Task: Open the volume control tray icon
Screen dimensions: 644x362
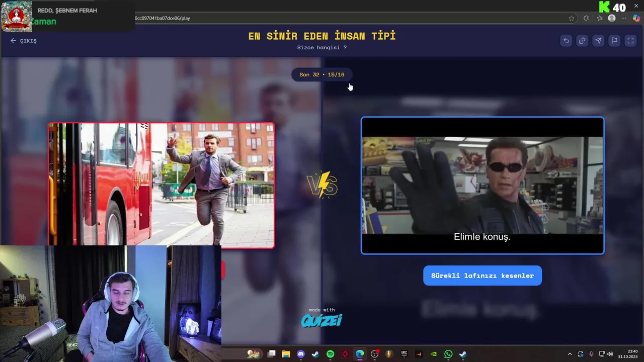Action: (610, 354)
